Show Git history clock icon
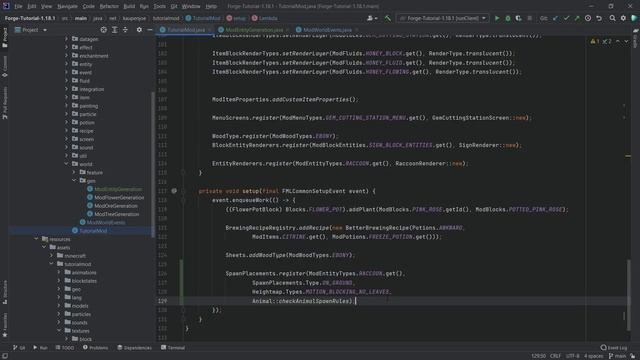Viewport: 640px width, 360px height. click(588, 18)
